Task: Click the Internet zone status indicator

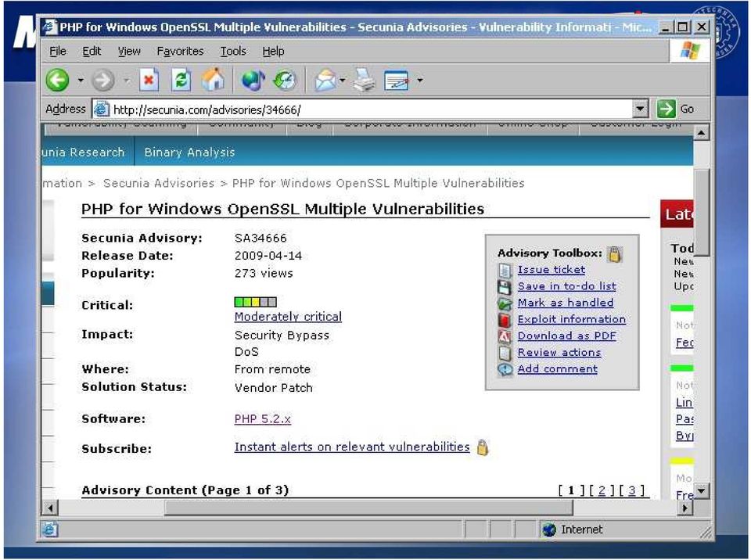Action: [x=573, y=529]
